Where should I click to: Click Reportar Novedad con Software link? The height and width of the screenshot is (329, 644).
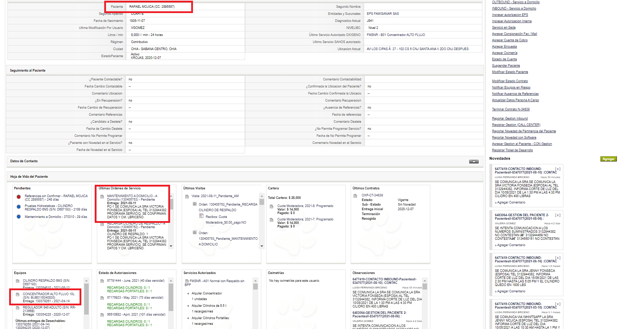(x=514, y=138)
